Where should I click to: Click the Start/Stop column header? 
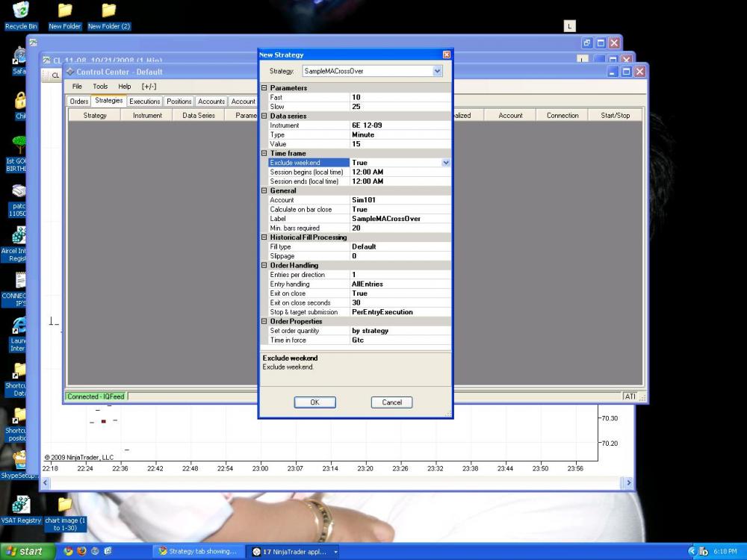click(615, 115)
